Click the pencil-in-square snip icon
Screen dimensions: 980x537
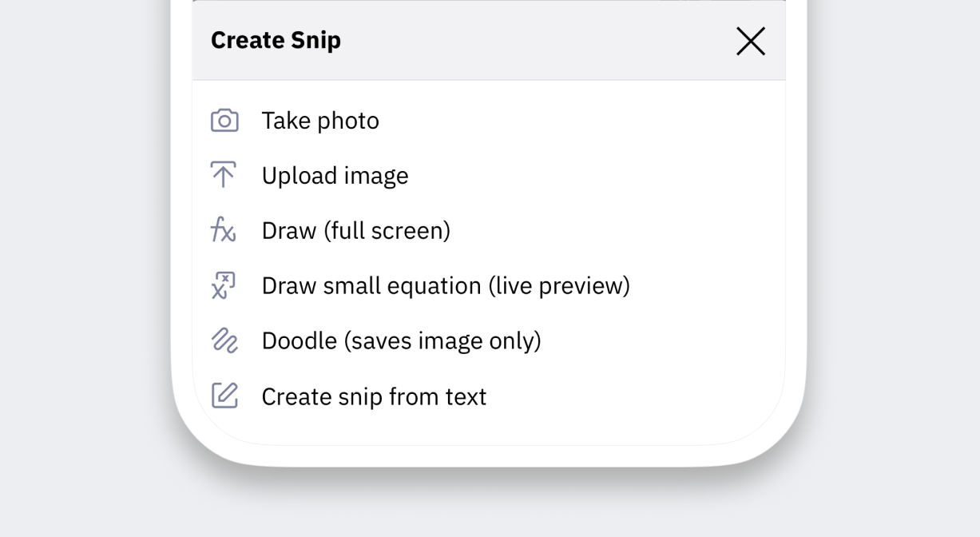coord(224,395)
